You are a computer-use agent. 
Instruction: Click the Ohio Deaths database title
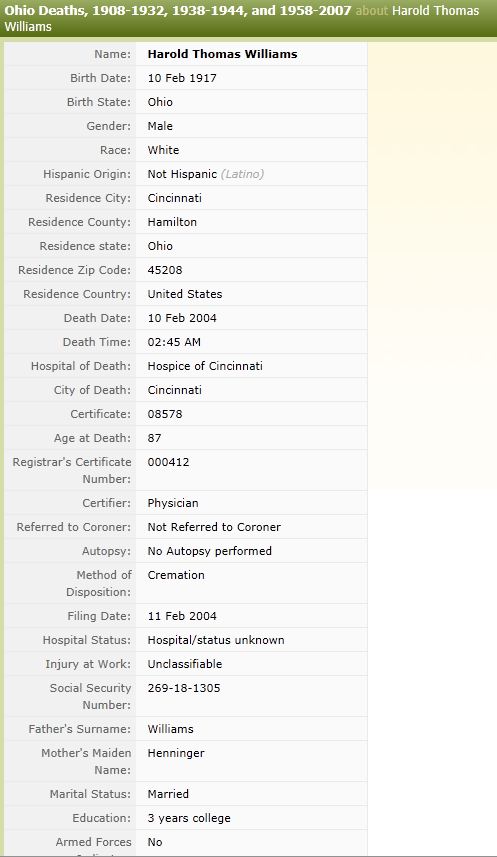tap(178, 10)
